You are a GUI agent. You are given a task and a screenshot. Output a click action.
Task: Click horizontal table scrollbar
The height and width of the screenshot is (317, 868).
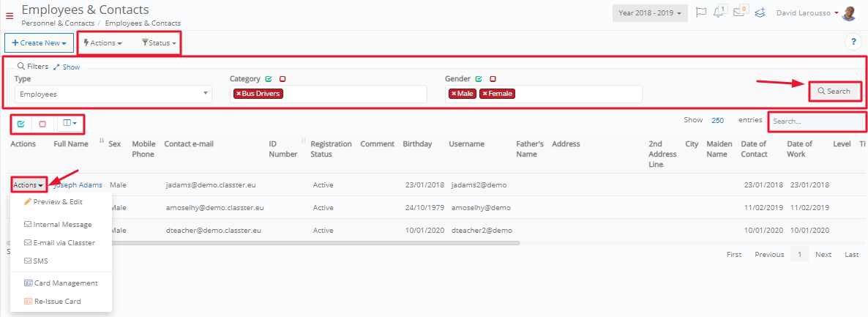[263, 243]
